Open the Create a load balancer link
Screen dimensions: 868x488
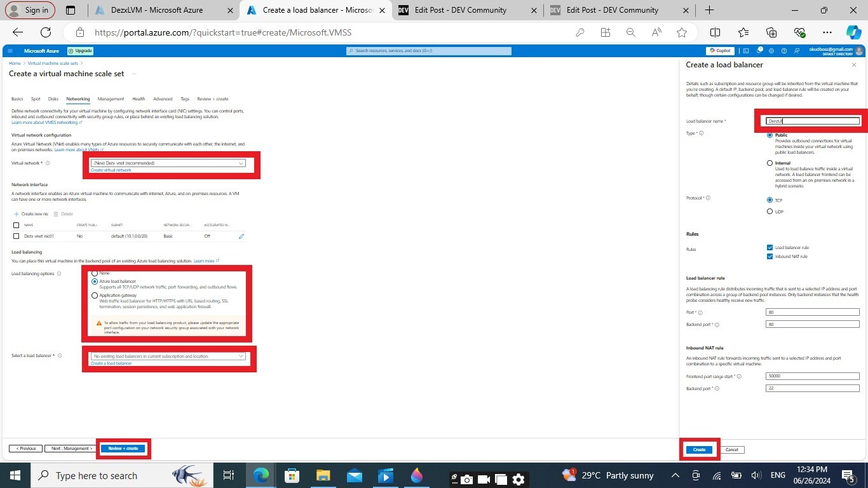point(111,363)
